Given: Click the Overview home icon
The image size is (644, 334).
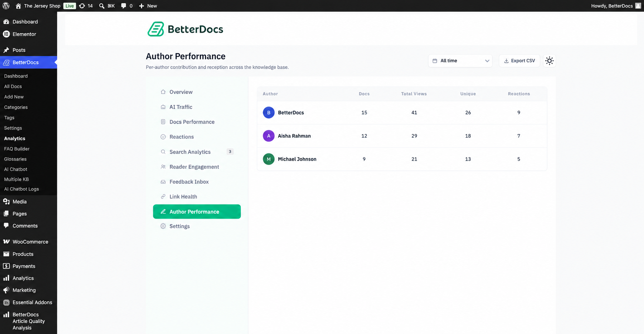Looking at the screenshot, I should coord(163,92).
